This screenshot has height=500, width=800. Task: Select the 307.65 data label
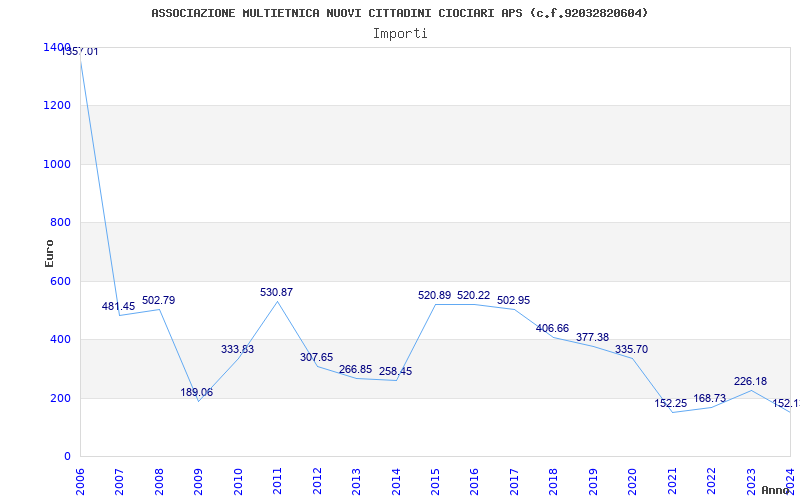(316, 357)
